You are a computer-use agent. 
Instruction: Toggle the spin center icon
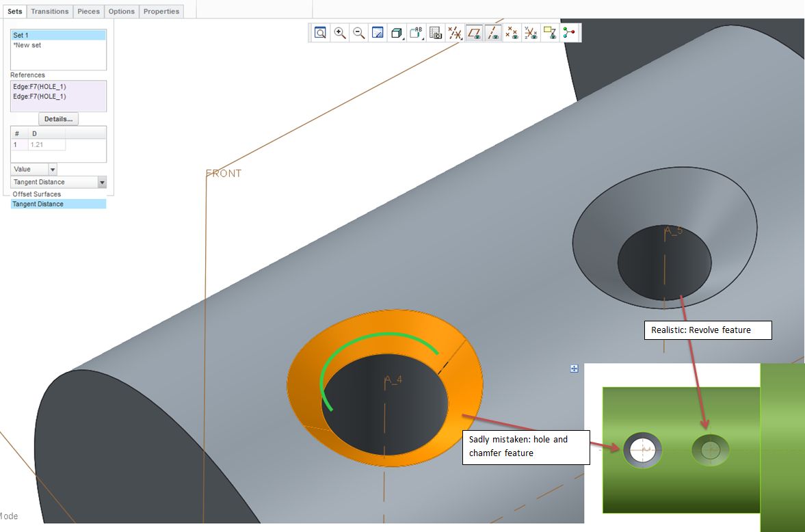coord(569,33)
